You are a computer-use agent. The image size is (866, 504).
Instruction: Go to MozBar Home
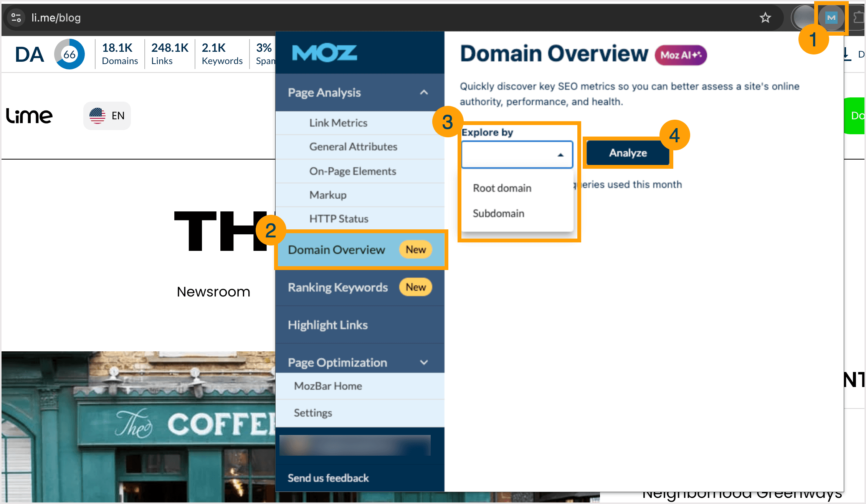tap(327, 386)
